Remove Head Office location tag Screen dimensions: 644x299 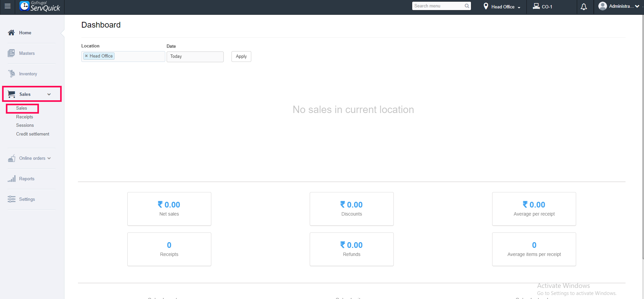[x=86, y=56]
